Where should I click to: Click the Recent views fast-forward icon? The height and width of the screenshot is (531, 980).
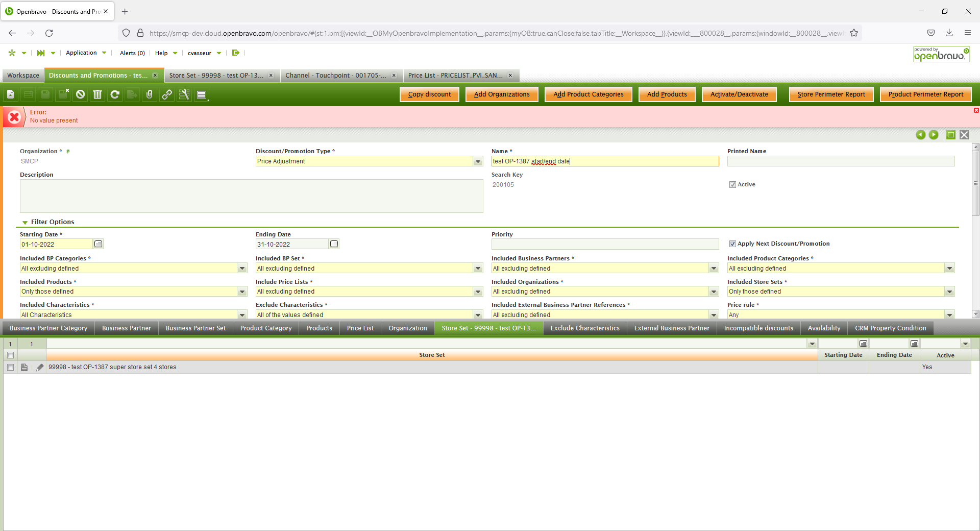[41, 53]
